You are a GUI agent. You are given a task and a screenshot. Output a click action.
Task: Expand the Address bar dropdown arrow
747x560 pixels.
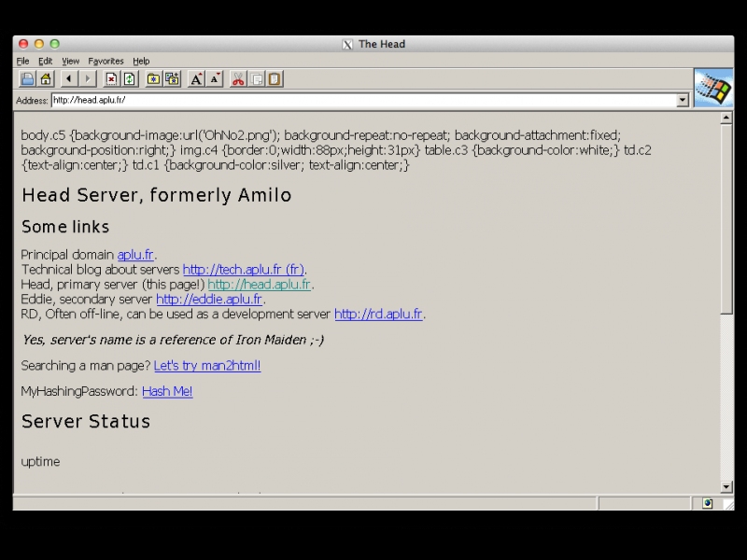(683, 100)
